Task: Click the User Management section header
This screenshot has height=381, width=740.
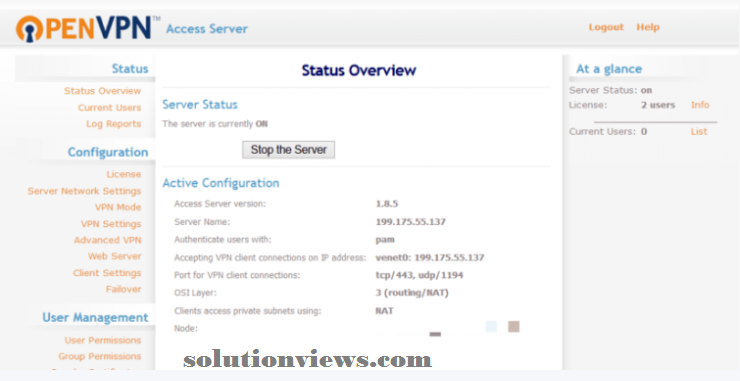Action: 95,317
